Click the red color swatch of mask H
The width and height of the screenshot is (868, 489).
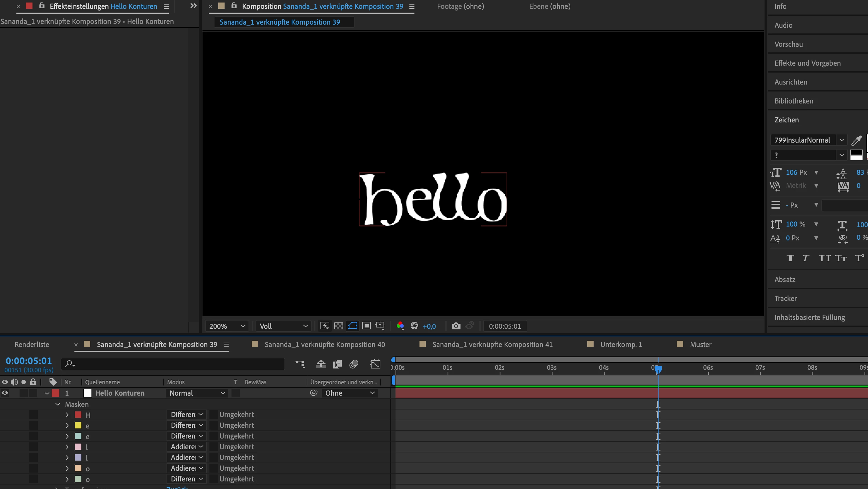(x=78, y=415)
